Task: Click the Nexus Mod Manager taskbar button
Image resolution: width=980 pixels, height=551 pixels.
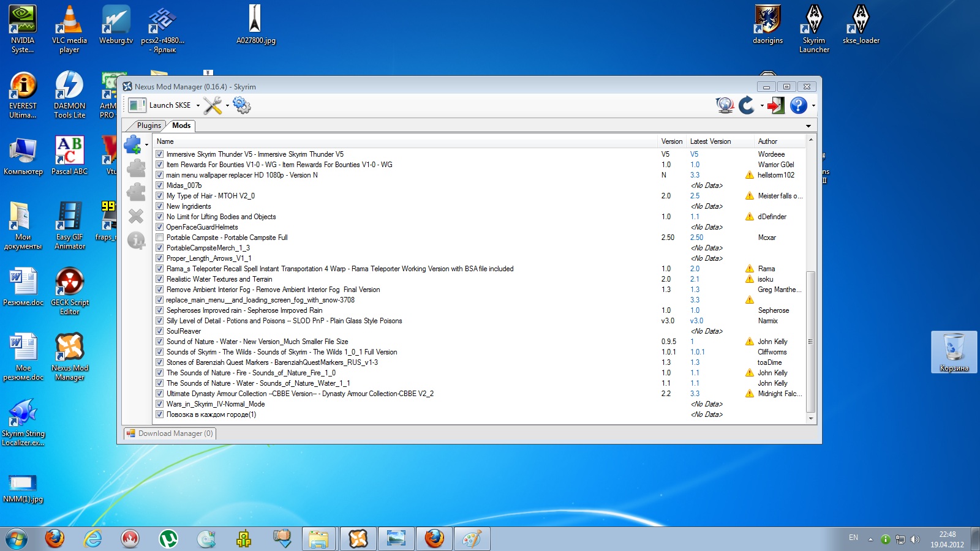Action: 358,539
